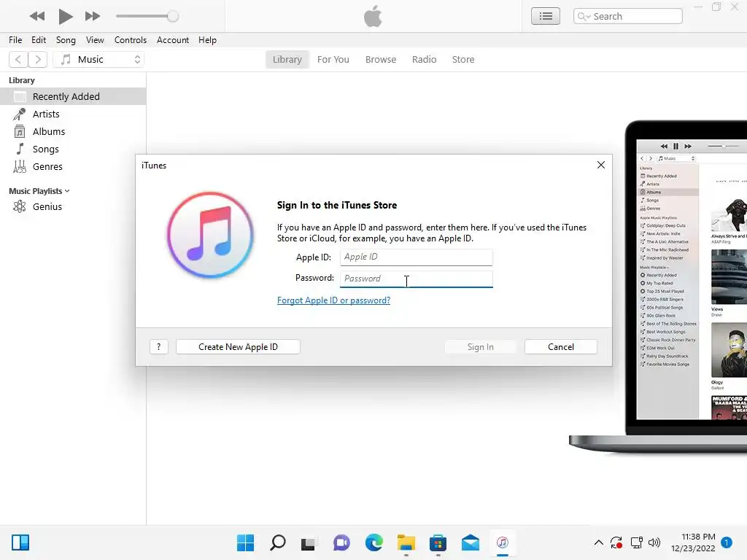Open the network tray icon

tap(636, 542)
